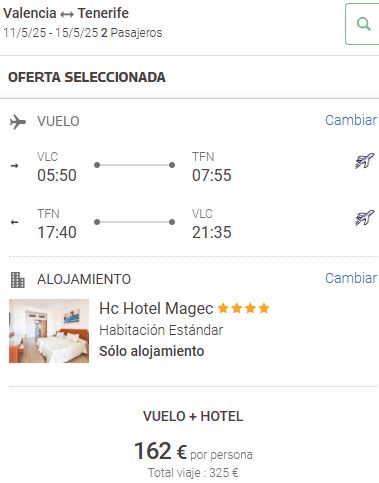
Task: Click the OFERTA SELECCIONADA header
Action: 87,77
